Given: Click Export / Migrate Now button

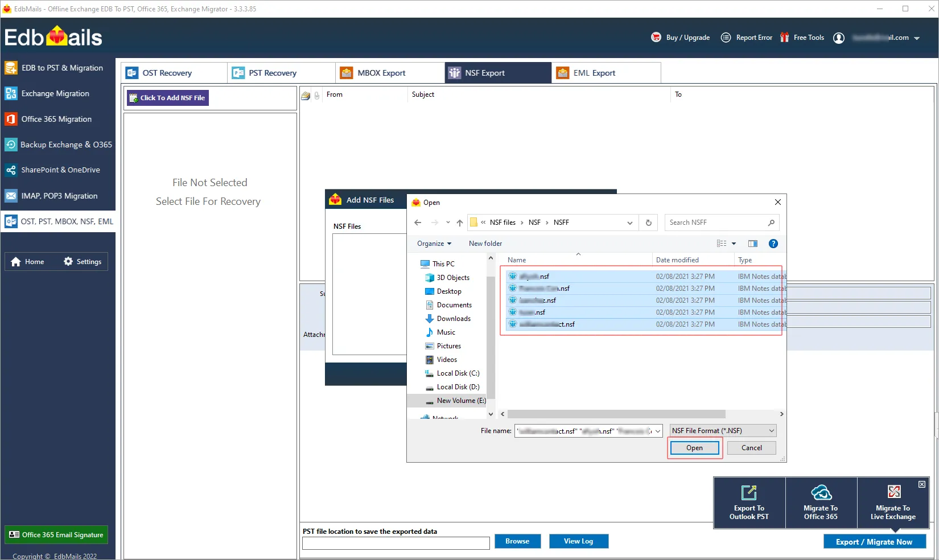Looking at the screenshot, I should [x=874, y=542].
